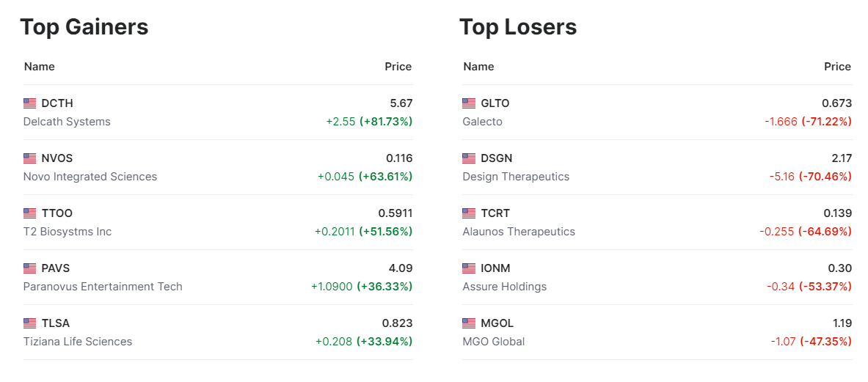Open Novo Integrated Sciences stock page
Image resolution: width=868 pixels, height=382 pixels.
tap(90, 177)
